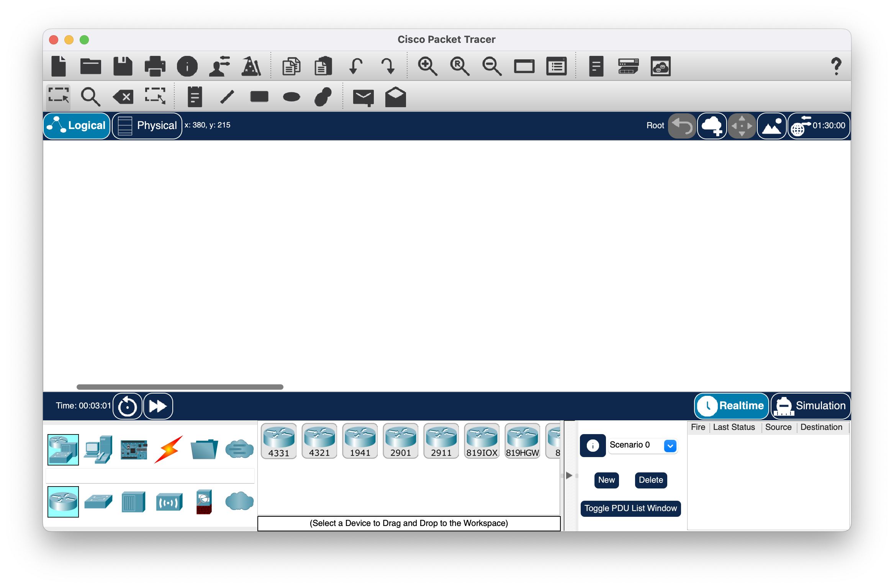This screenshot has width=894, height=588.
Task: Power cycle devices button
Action: tap(128, 406)
